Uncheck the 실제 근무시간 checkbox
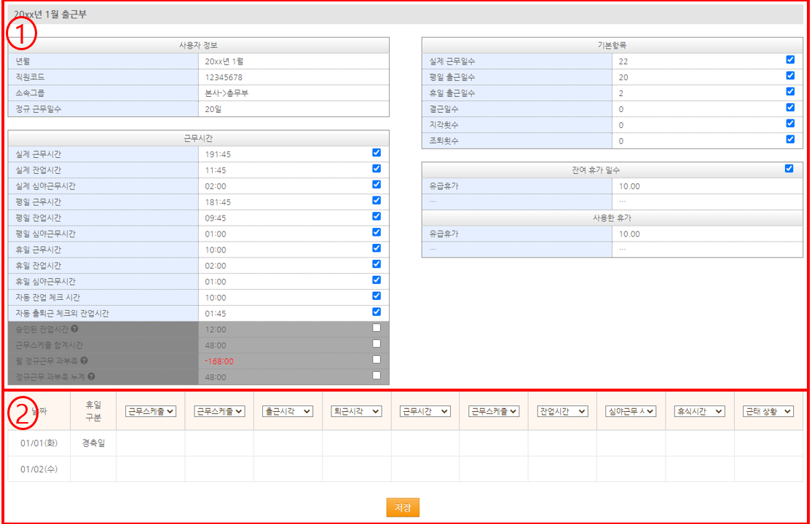 377,153
